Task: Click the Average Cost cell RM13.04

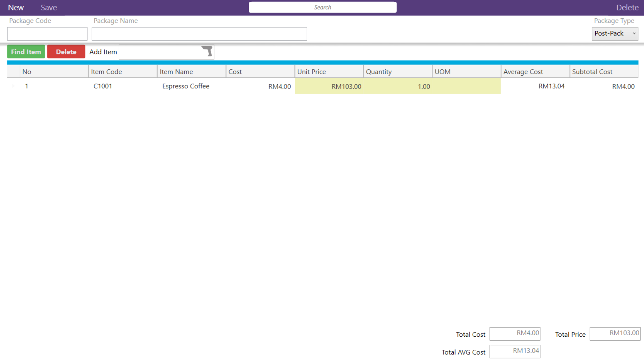Action: coord(535,86)
